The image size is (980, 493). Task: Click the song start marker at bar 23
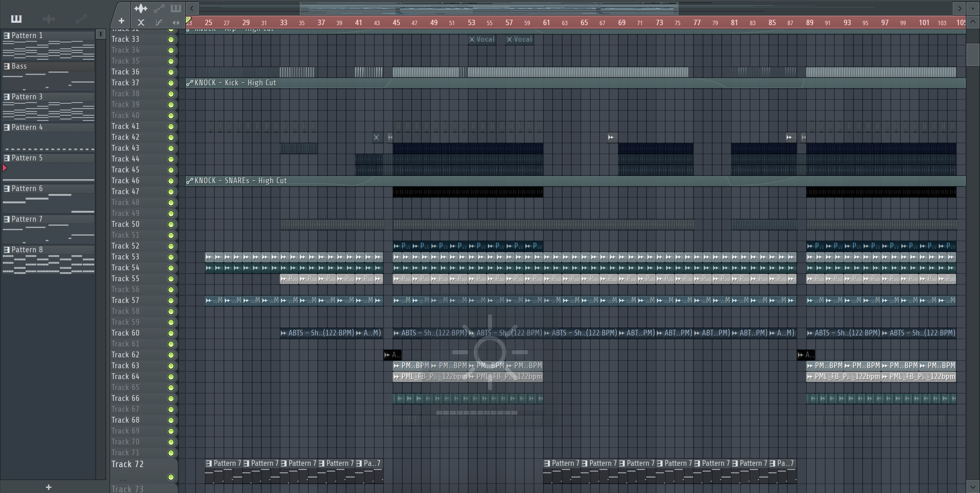click(188, 20)
